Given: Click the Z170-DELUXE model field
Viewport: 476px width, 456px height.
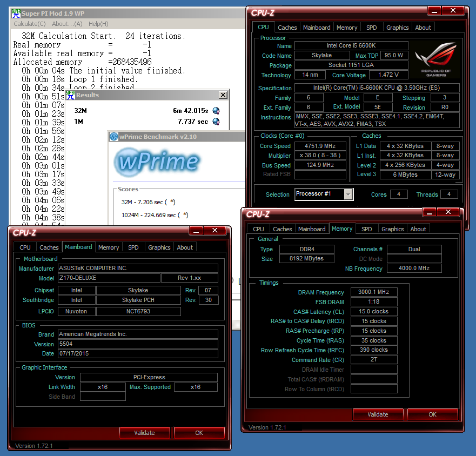Looking at the screenshot, I should point(109,278).
